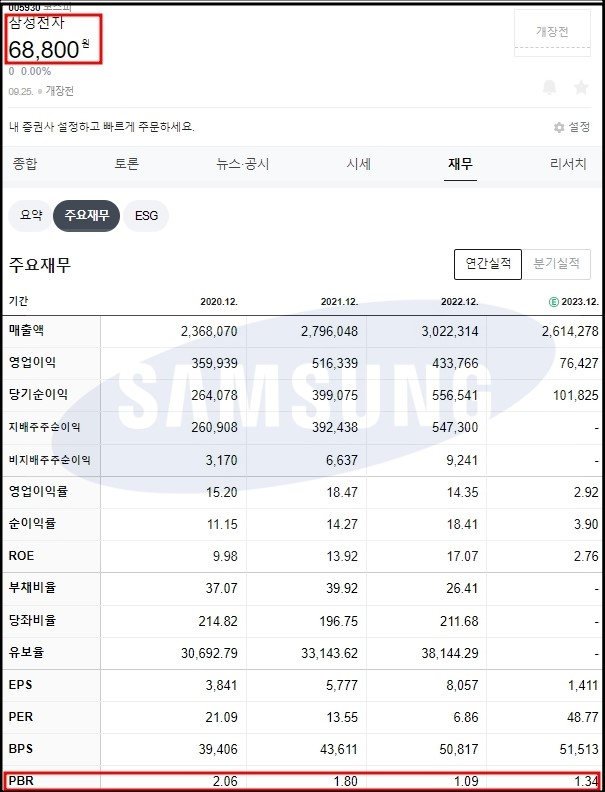Tap the price alert bell icon
605x792 pixels.
click(549, 87)
